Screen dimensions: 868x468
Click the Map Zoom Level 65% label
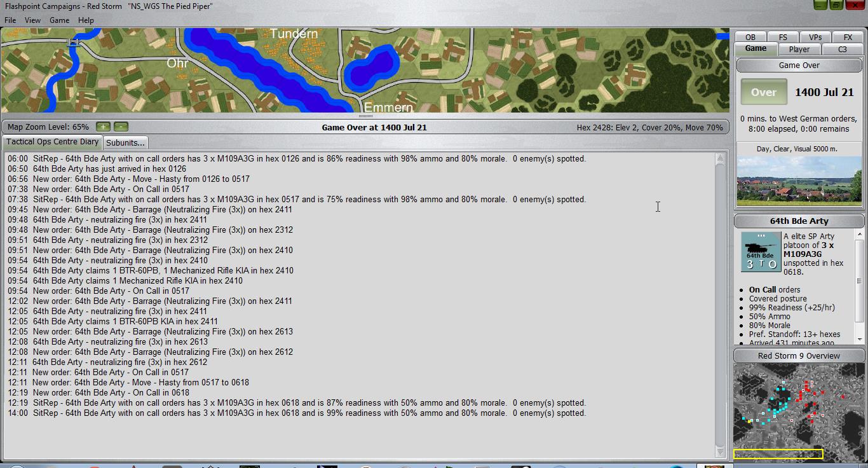click(x=48, y=127)
